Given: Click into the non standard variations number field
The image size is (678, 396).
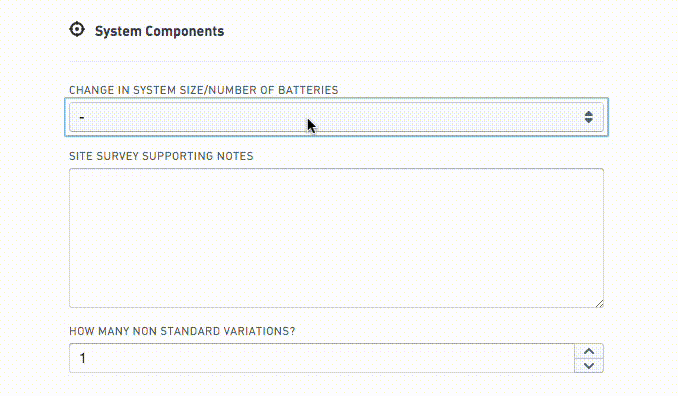Looking at the screenshot, I should coord(322,358).
